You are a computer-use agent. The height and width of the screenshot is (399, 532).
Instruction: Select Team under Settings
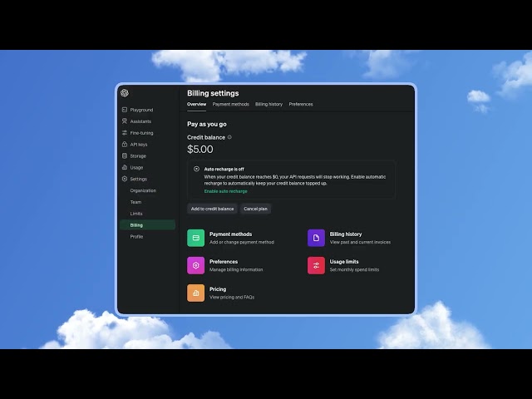point(135,202)
